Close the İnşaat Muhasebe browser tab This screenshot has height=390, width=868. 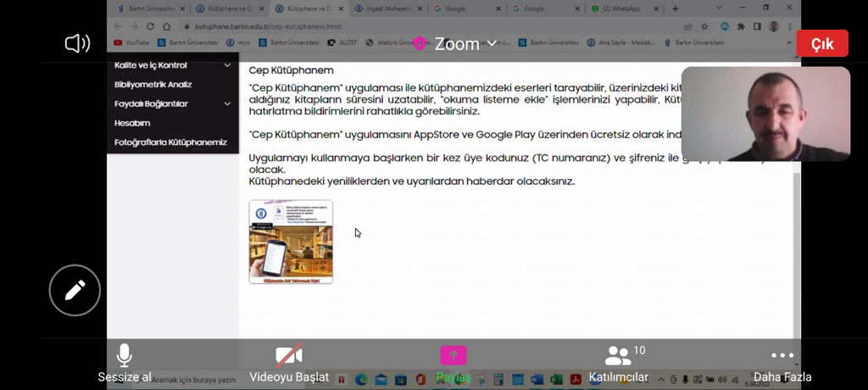click(420, 8)
